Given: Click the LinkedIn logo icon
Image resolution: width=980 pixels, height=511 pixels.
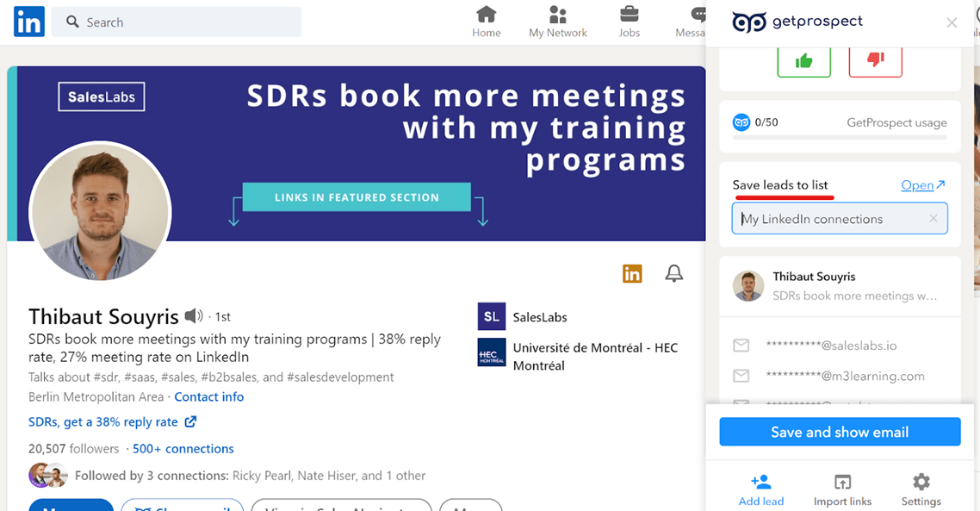Looking at the screenshot, I should pos(28,22).
